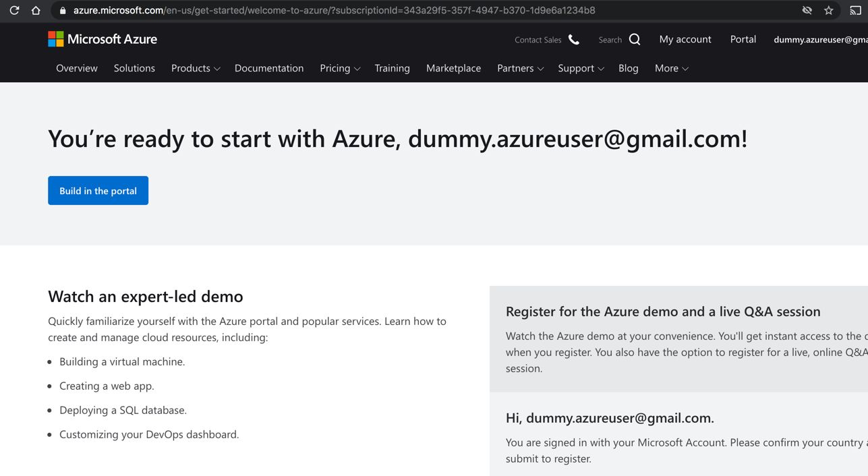
Task: Open the My account link
Action: pyautogui.click(x=685, y=39)
